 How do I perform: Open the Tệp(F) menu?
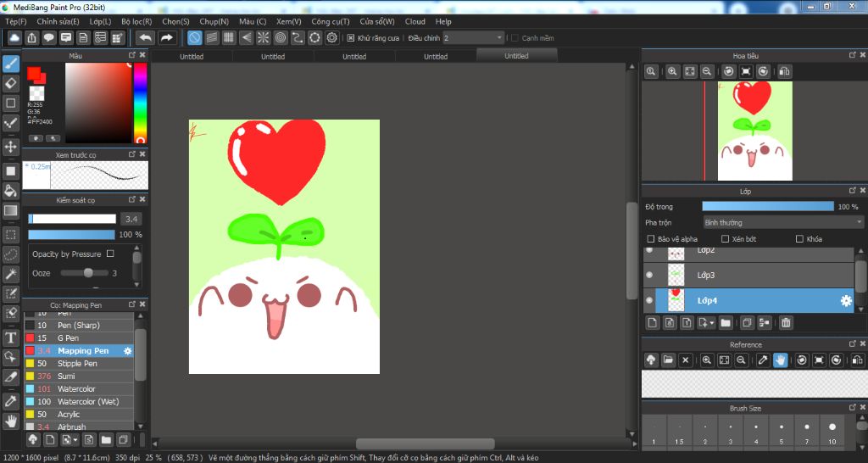[15, 21]
